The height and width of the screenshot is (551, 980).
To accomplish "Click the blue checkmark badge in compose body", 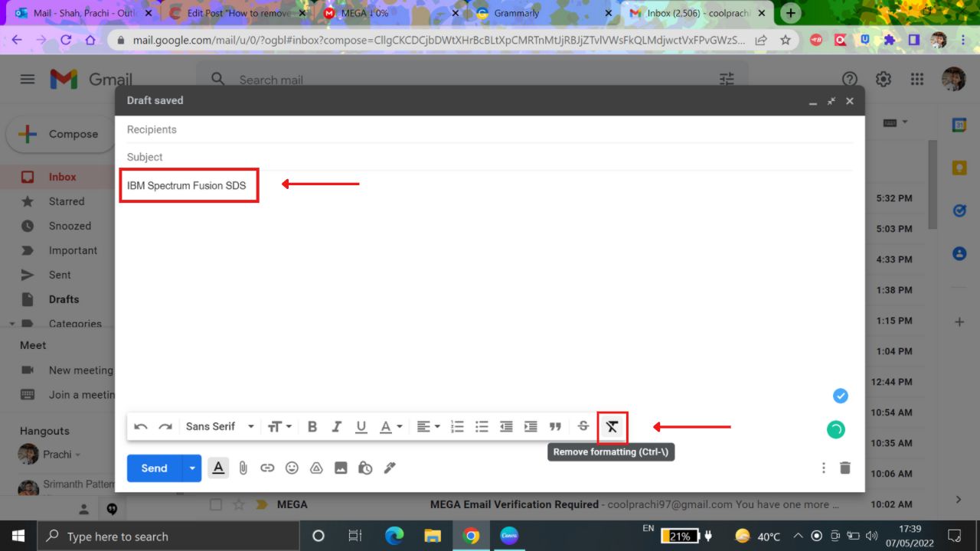I will pos(841,396).
